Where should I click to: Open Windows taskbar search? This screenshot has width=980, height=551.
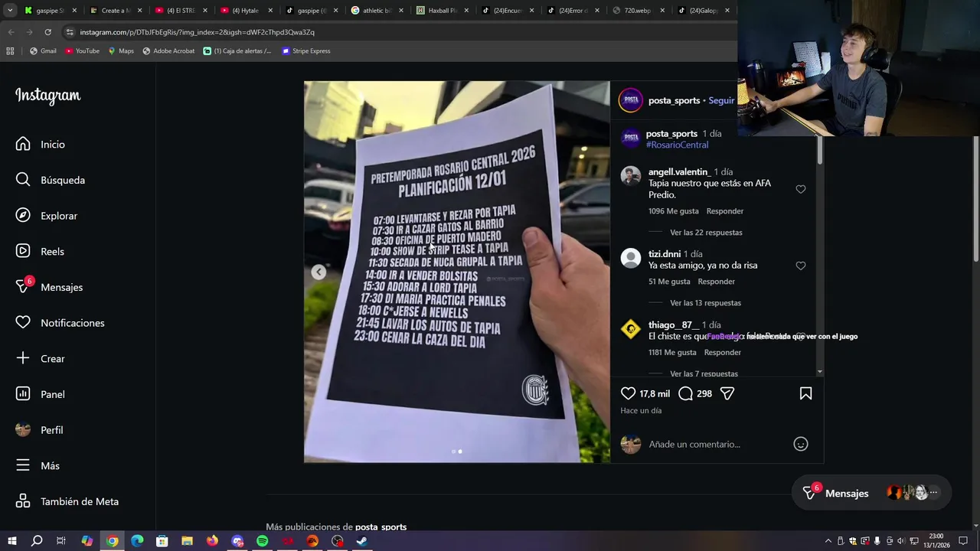pos(37,541)
